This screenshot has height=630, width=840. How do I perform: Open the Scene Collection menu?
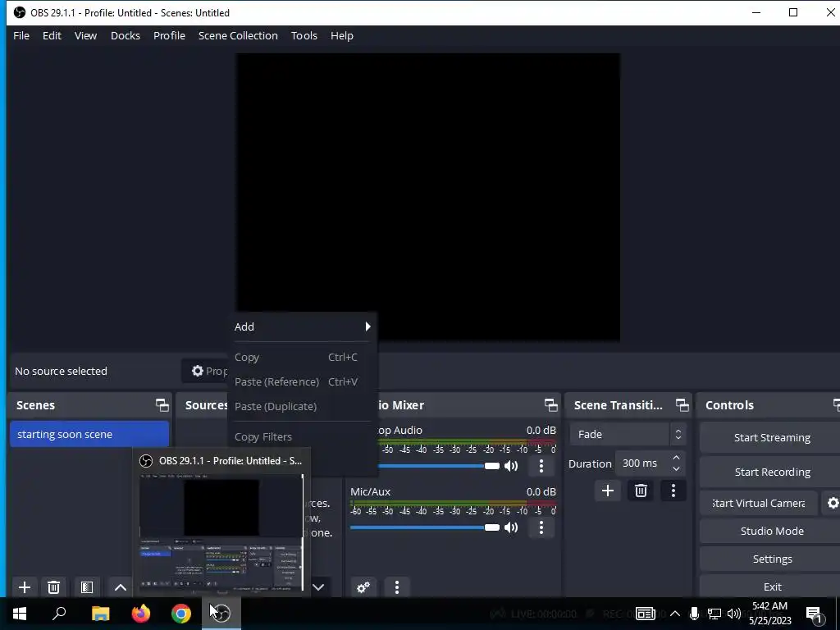(x=238, y=35)
